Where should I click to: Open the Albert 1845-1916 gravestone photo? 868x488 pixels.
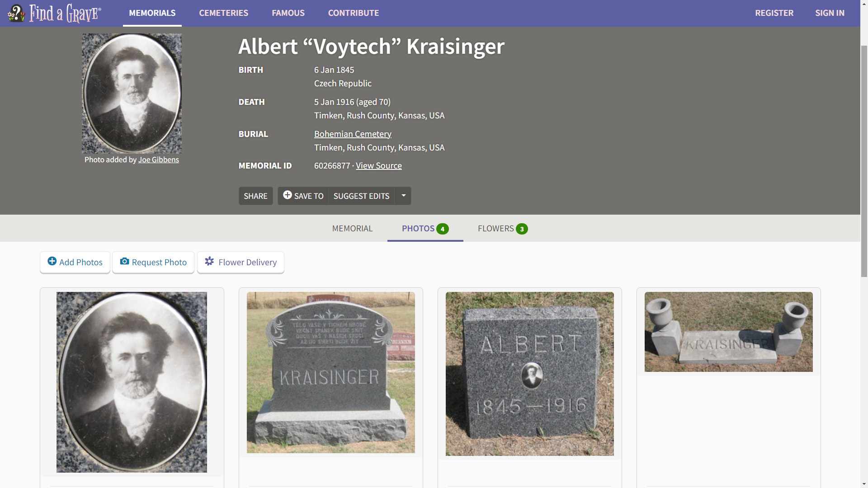[529, 374]
